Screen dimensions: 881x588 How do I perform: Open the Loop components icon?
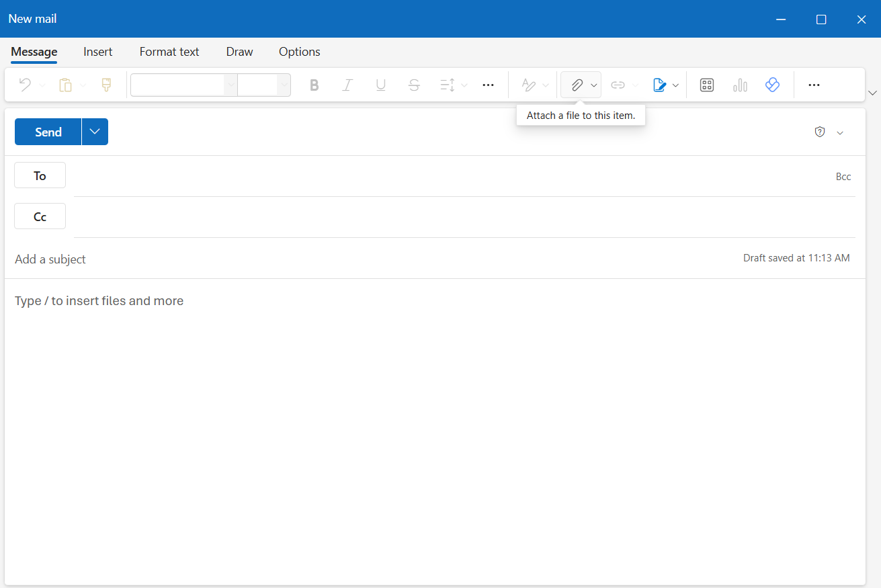(x=706, y=85)
